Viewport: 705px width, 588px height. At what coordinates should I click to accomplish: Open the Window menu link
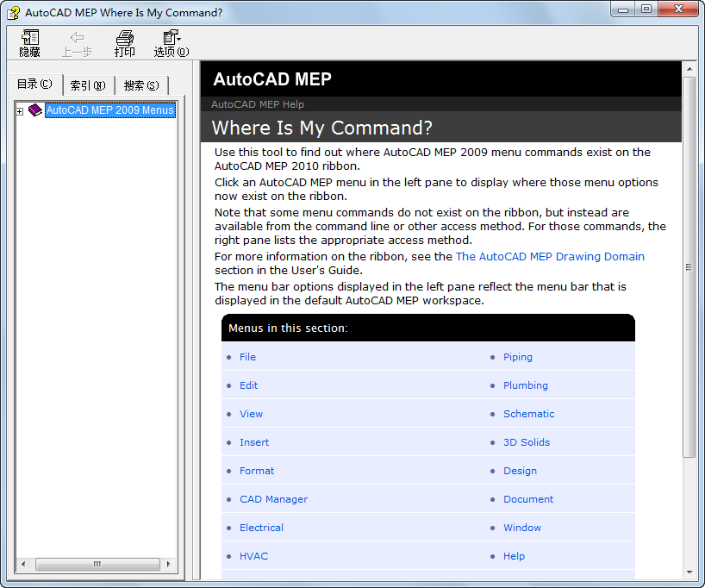522,528
